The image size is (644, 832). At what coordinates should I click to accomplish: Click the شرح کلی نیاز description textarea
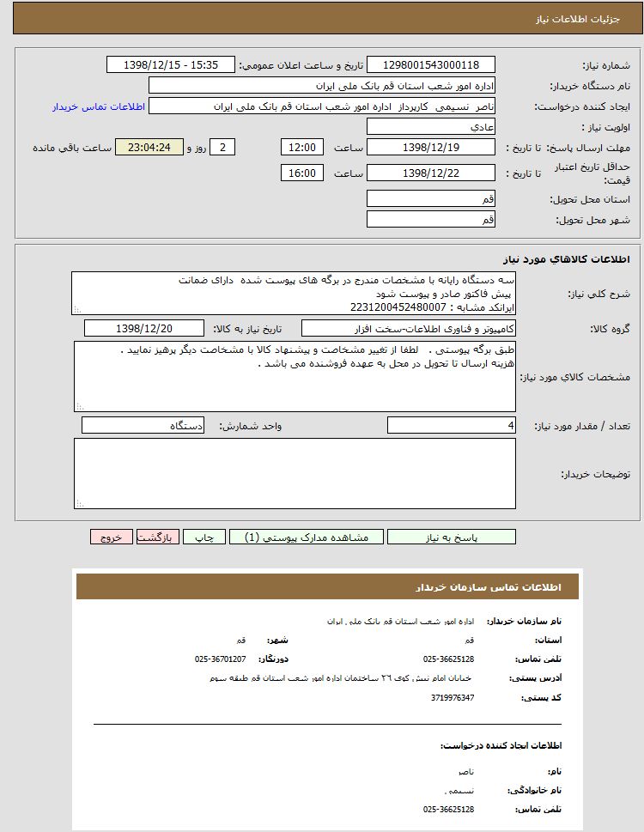pyautogui.click(x=294, y=294)
